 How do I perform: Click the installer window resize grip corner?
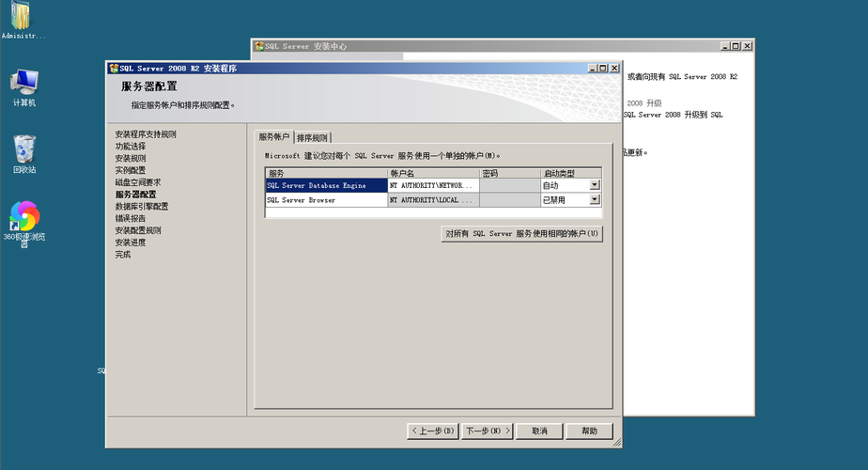(x=616, y=443)
